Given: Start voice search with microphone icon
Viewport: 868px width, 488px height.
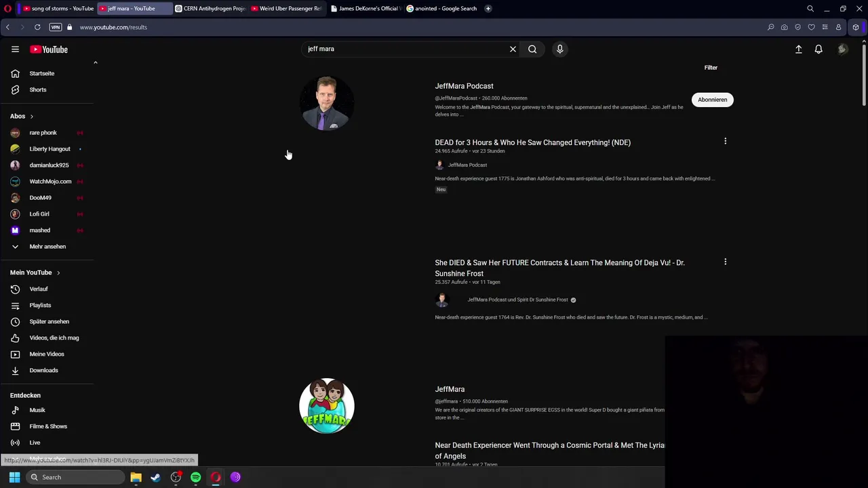Looking at the screenshot, I should click(x=559, y=49).
